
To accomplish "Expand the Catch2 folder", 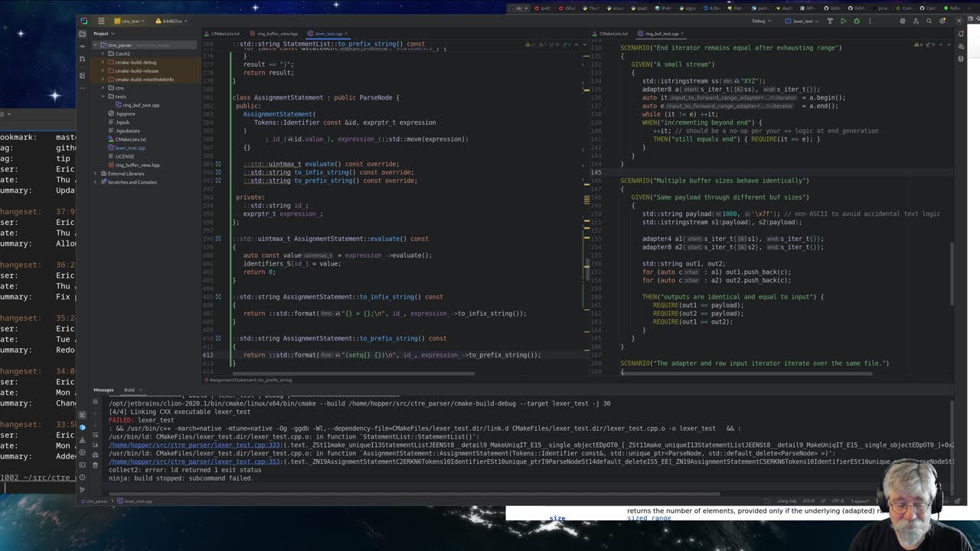I will (103, 54).
